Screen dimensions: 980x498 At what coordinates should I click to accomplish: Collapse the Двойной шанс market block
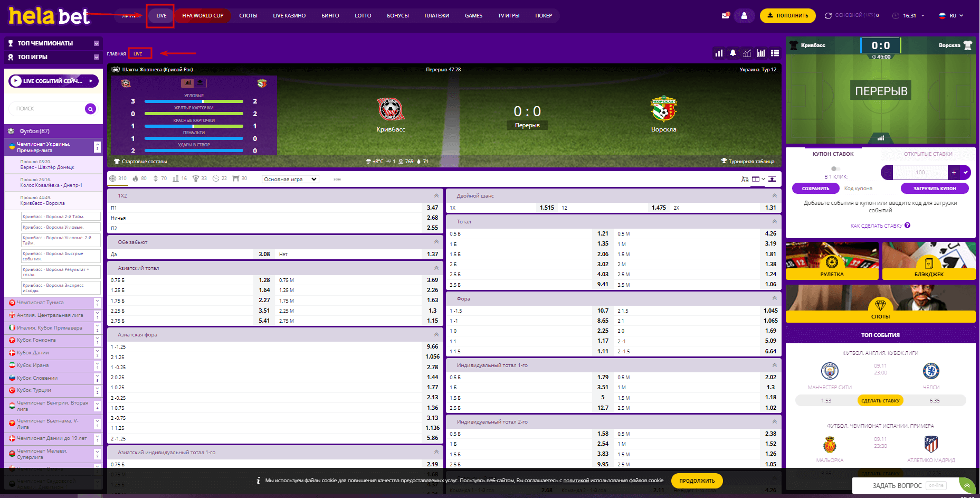pyautogui.click(x=775, y=195)
